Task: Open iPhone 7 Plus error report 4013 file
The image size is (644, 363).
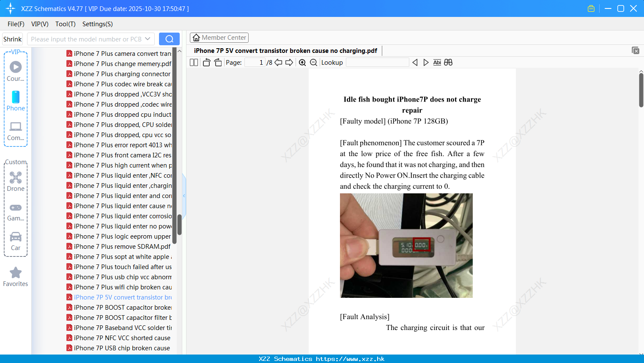Action: (x=119, y=145)
